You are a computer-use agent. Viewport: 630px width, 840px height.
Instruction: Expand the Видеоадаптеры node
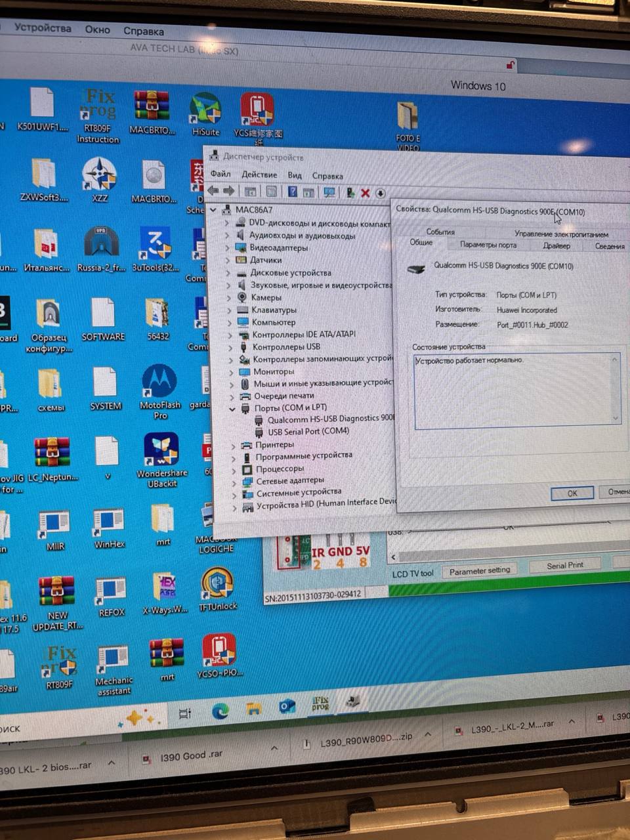coord(228,248)
